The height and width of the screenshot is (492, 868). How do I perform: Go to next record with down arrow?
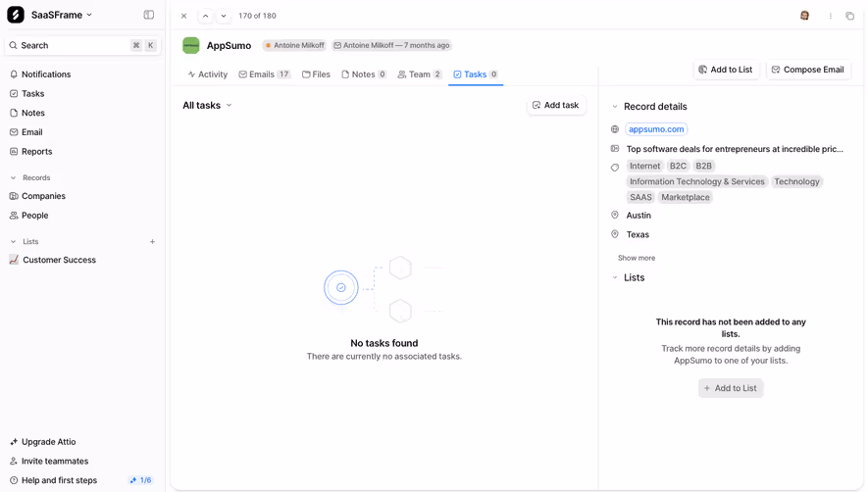223,16
